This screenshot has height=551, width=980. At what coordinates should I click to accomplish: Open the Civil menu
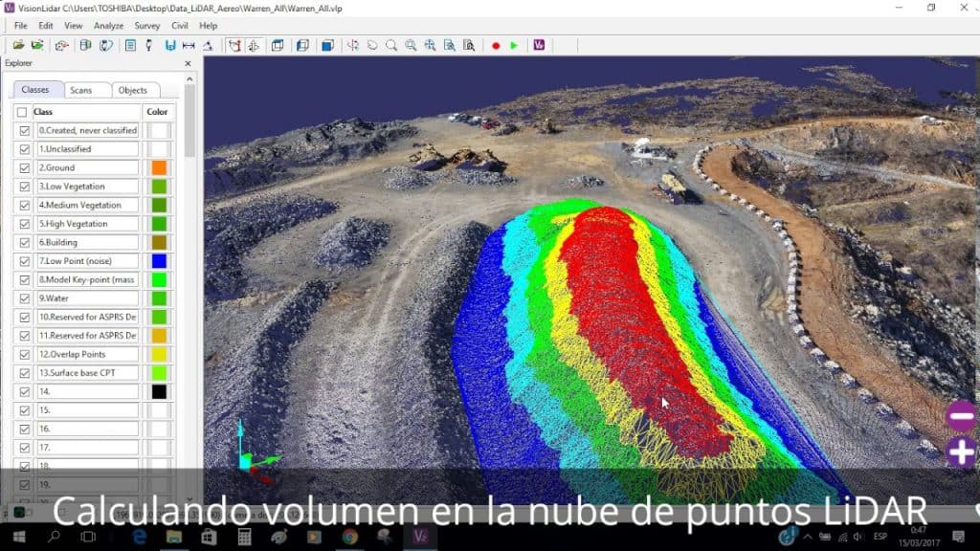click(x=178, y=26)
